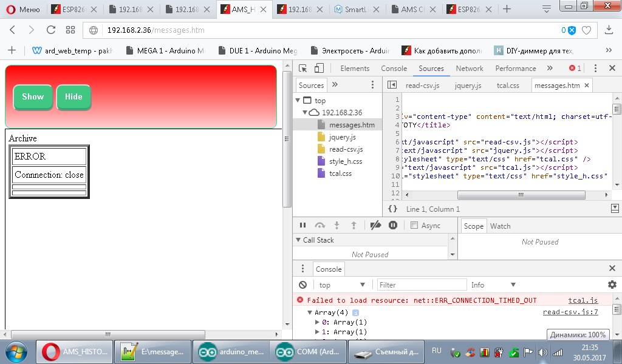Click the console Filter input field
622x364 pixels.
pos(422,285)
